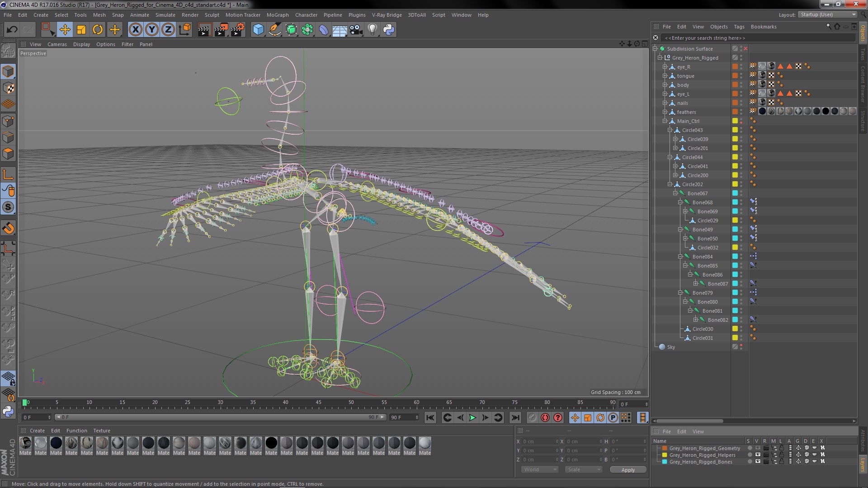The image size is (868, 488).
Task: Enable Model mode in left palette
Action: point(8,71)
